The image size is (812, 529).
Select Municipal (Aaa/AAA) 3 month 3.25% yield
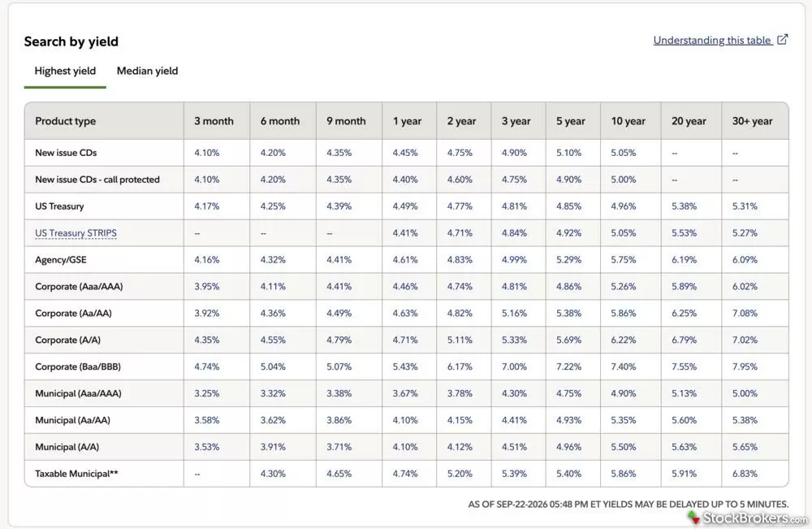click(x=206, y=394)
